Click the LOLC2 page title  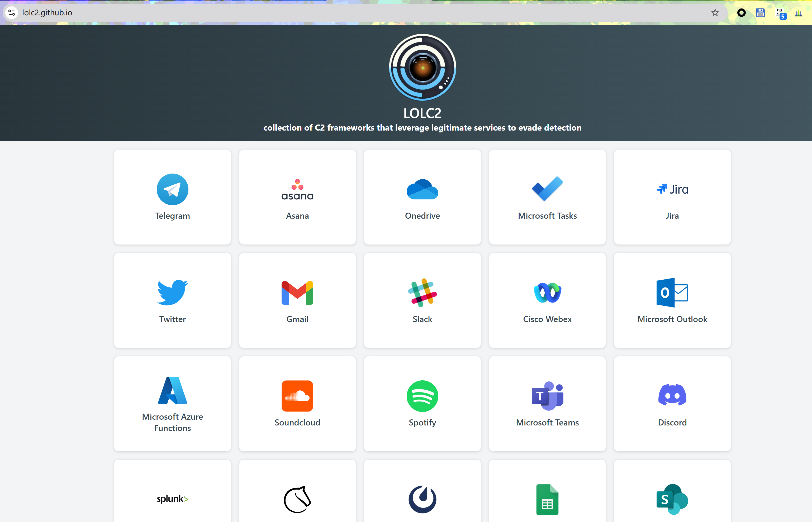pos(422,113)
